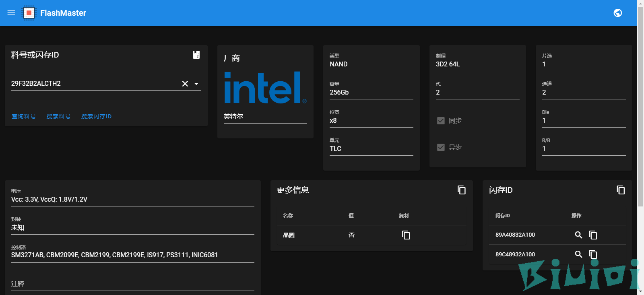
Task: Click the scrollbar down arrow
Action: (x=640, y=291)
